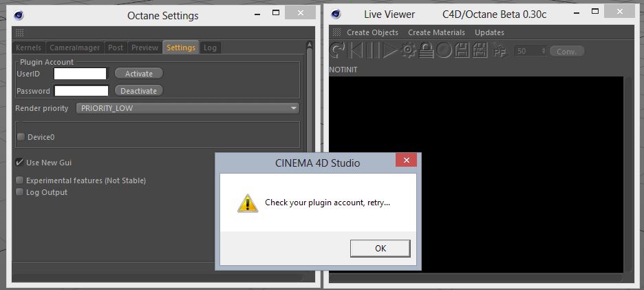Click the pause render bars icon

[x=373, y=50]
